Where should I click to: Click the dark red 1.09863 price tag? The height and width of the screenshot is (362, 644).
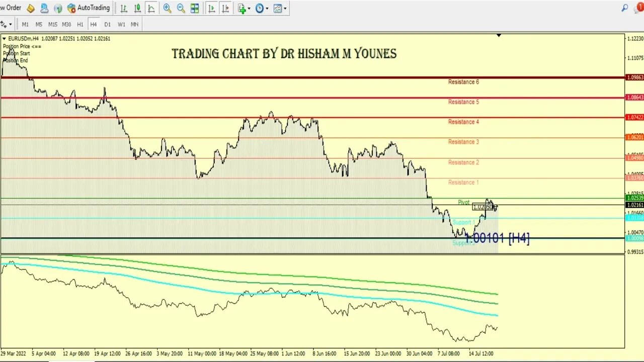(x=634, y=77)
